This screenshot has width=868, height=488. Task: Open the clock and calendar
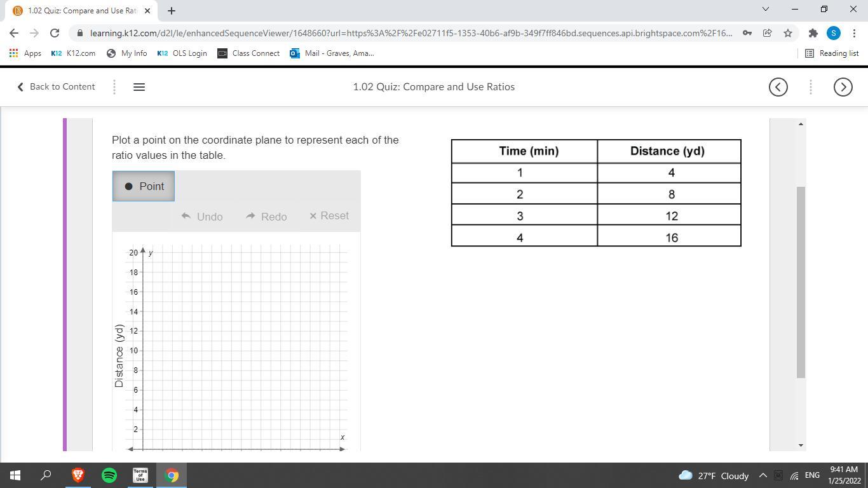click(844, 475)
